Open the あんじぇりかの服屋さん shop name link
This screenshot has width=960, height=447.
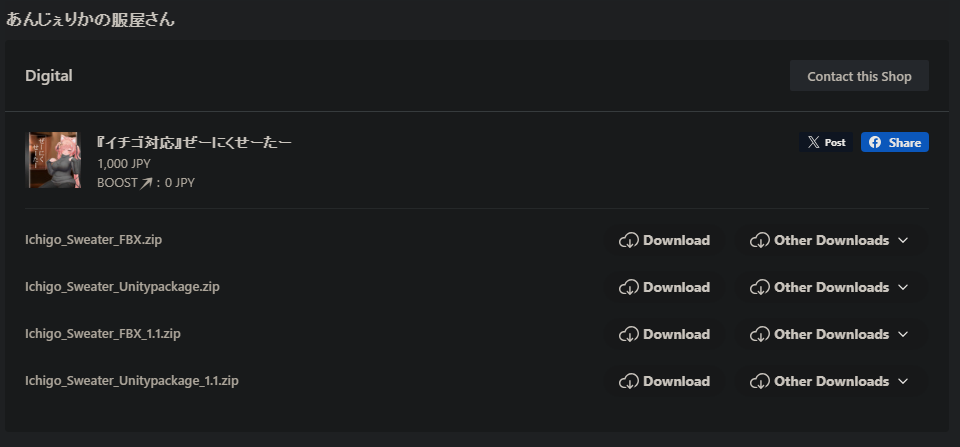pyautogui.click(x=90, y=20)
